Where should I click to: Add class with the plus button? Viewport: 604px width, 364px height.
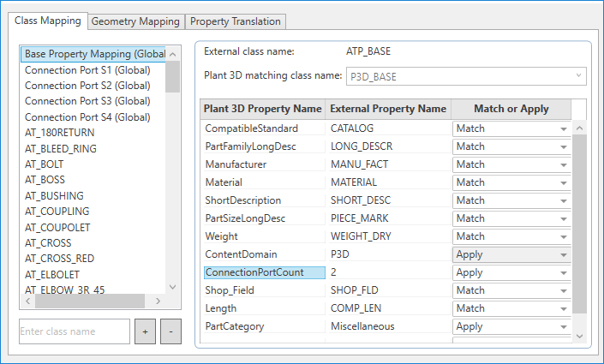point(146,331)
